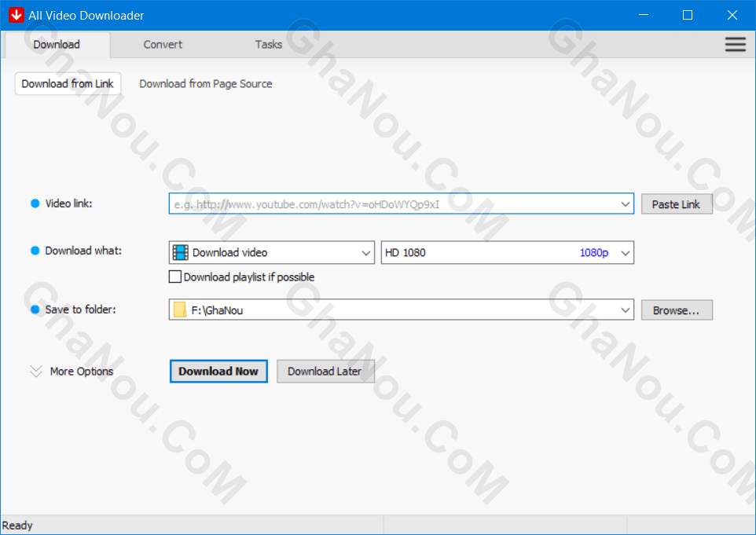Screen dimensions: 756x535
Task: Click the Download Now button
Action: point(218,371)
